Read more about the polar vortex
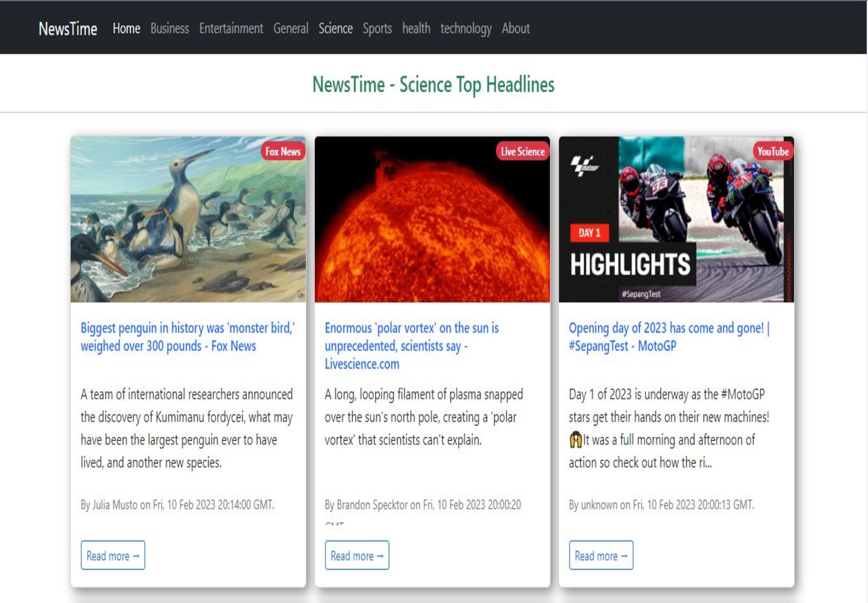The height and width of the screenshot is (603, 868). (x=357, y=556)
